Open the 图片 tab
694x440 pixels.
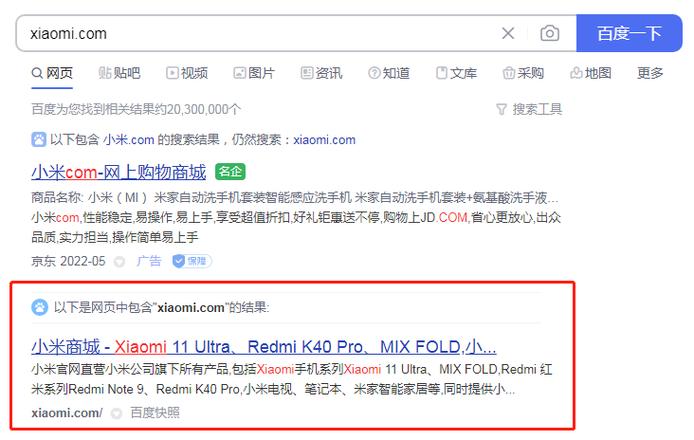coord(254,73)
